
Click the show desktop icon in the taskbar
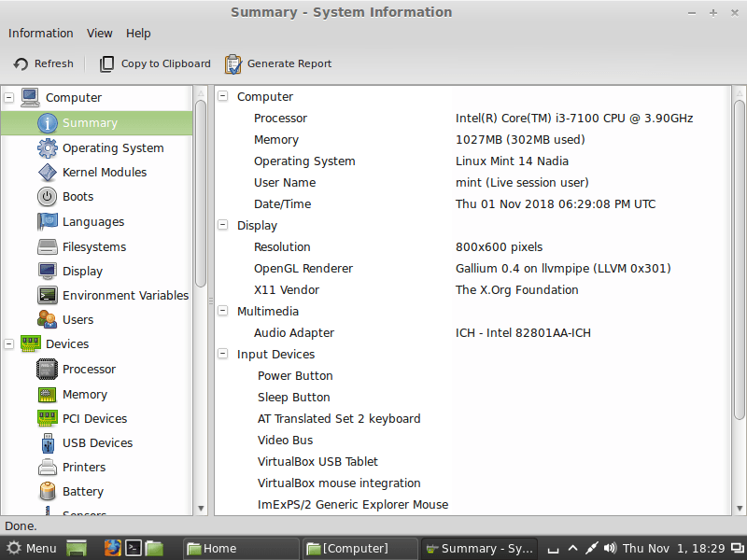click(77, 549)
